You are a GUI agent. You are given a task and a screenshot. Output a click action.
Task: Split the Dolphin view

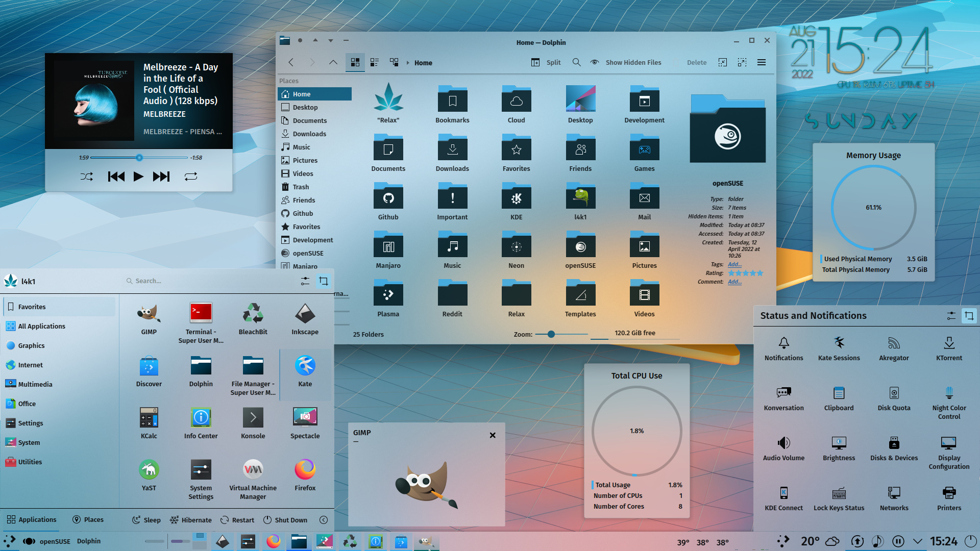(x=546, y=62)
